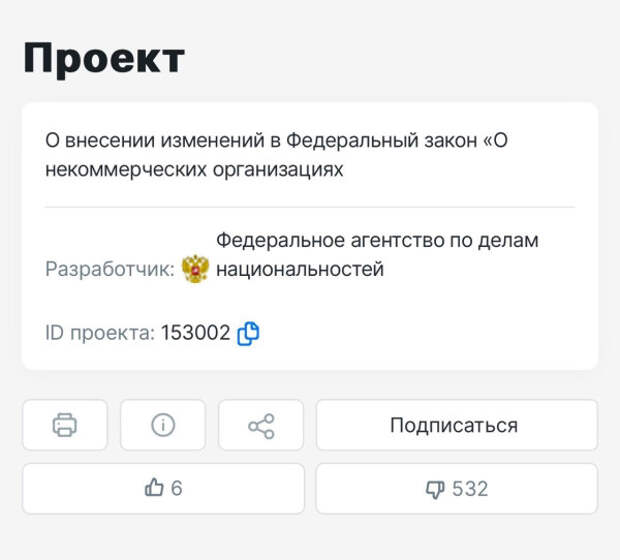Copy project ID with the copy icon
This screenshot has height=560, width=620.
tap(248, 333)
